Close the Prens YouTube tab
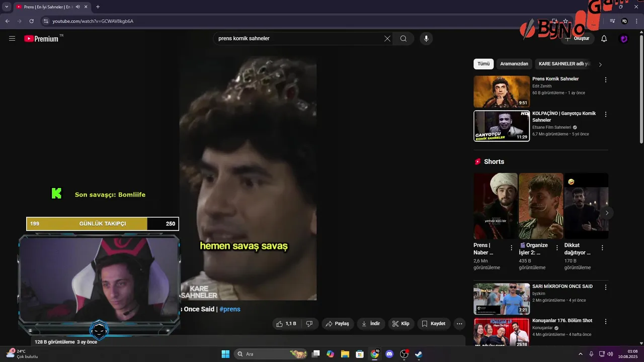This screenshot has width=644, height=362. [x=85, y=7]
